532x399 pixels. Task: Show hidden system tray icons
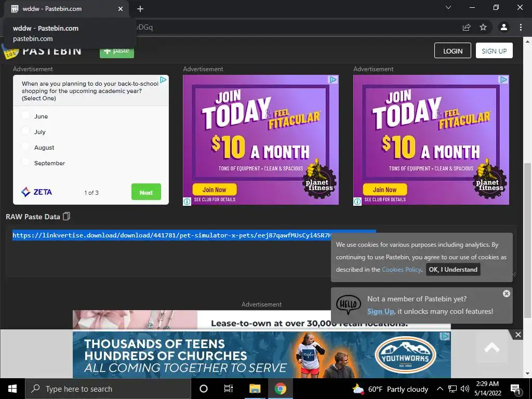pyautogui.click(x=440, y=389)
